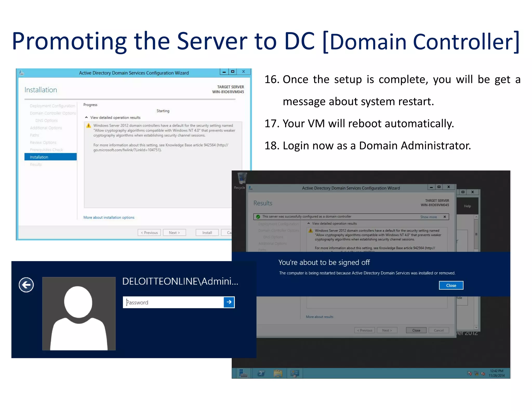Open Control Panel taskbar icon
This screenshot has height=411, width=532.
(x=295, y=374)
